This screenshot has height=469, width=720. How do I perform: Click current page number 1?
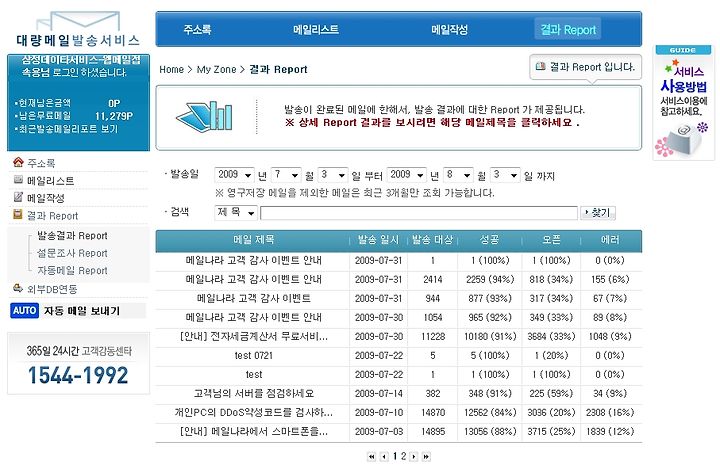pos(394,456)
